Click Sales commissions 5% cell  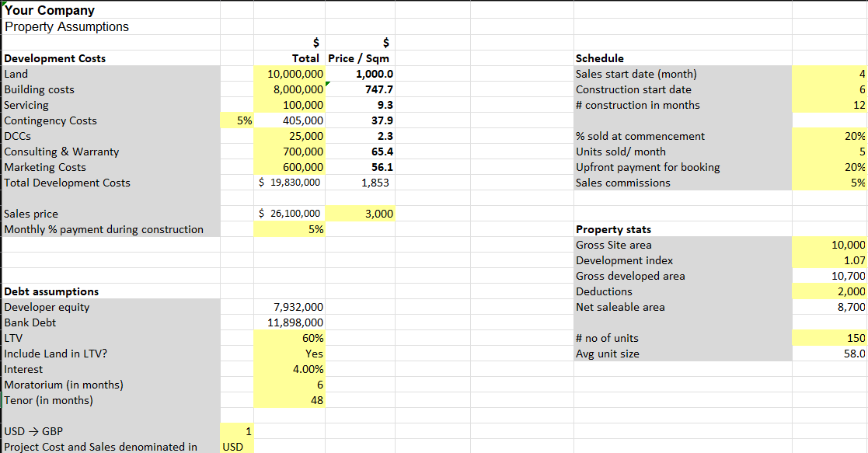click(830, 182)
